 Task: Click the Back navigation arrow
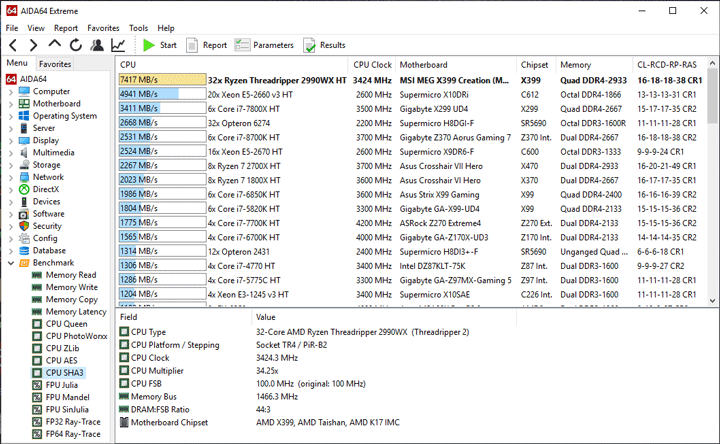pos(13,45)
